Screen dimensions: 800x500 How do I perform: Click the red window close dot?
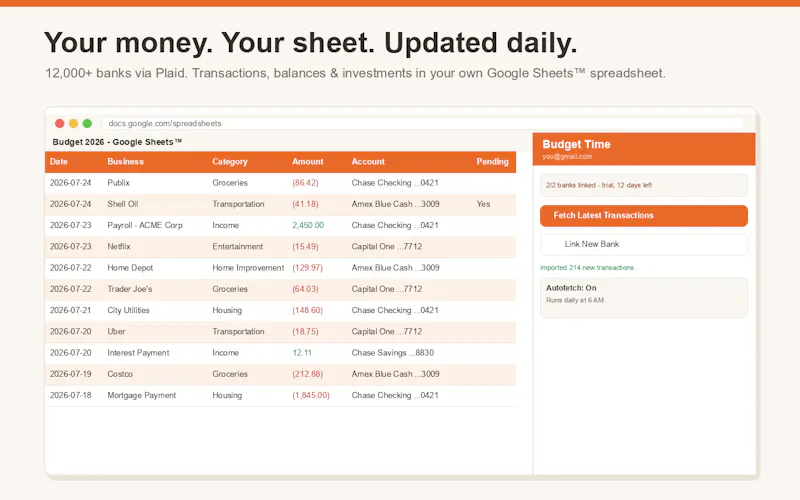60,123
